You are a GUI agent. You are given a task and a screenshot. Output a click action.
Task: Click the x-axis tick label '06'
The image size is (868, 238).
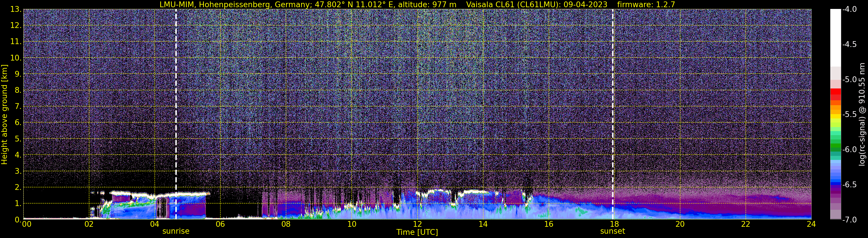(220, 224)
